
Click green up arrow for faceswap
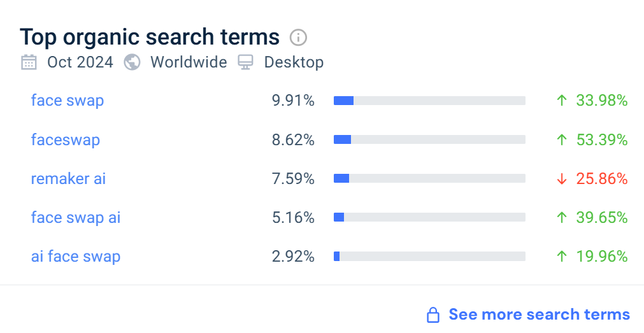click(x=561, y=140)
